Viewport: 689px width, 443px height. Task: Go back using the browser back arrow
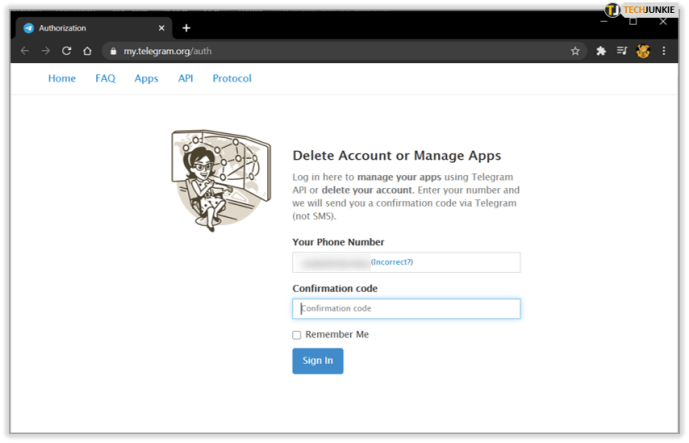coord(25,51)
